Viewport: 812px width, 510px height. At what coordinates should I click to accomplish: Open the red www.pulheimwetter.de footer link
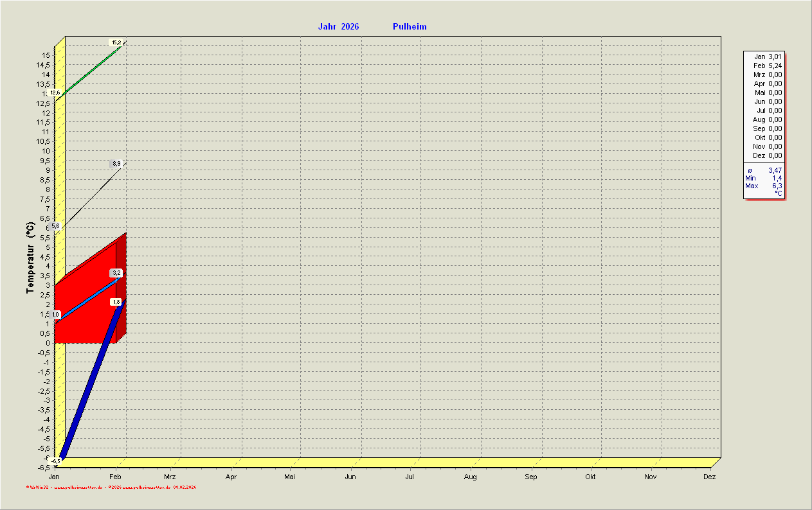(78, 488)
